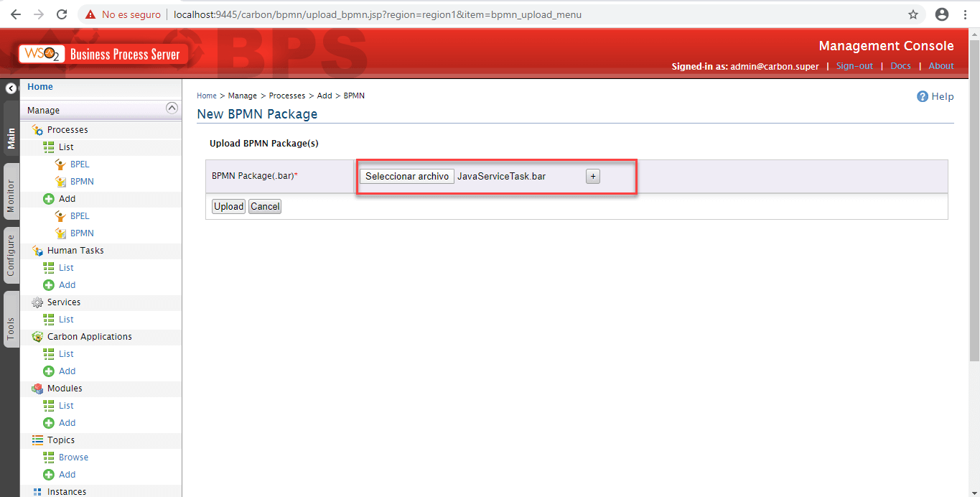Image resolution: width=980 pixels, height=497 pixels.
Task: Click the green Add icon under Human Tasks
Action: point(50,285)
